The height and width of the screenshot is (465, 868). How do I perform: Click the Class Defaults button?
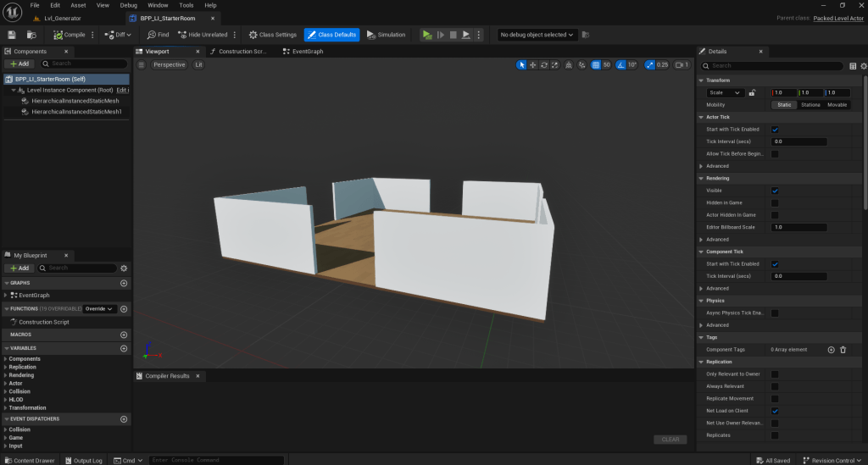click(x=332, y=35)
